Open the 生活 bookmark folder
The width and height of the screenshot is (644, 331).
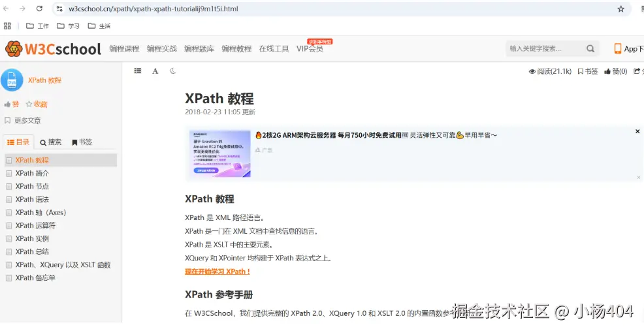click(99, 26)
